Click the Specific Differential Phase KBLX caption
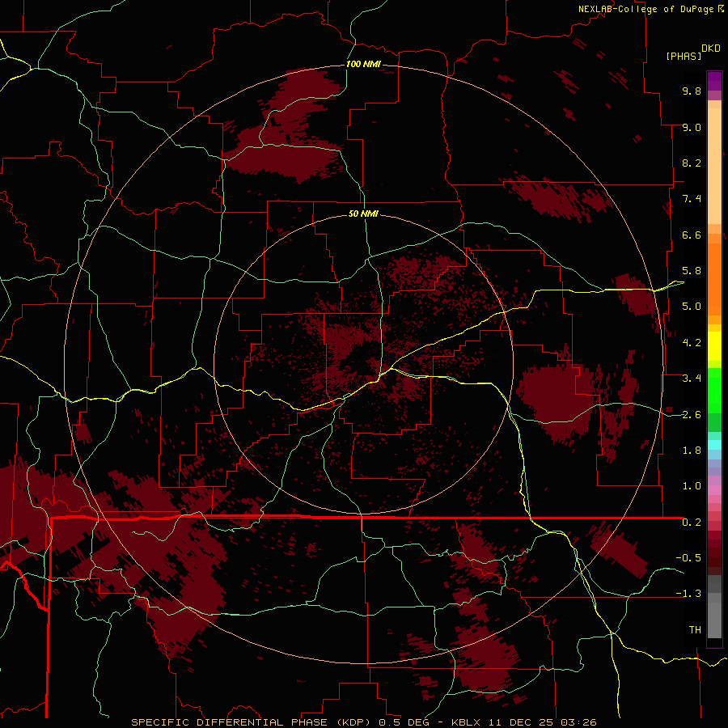Viewport: 728px width, 728px height. 364,722
